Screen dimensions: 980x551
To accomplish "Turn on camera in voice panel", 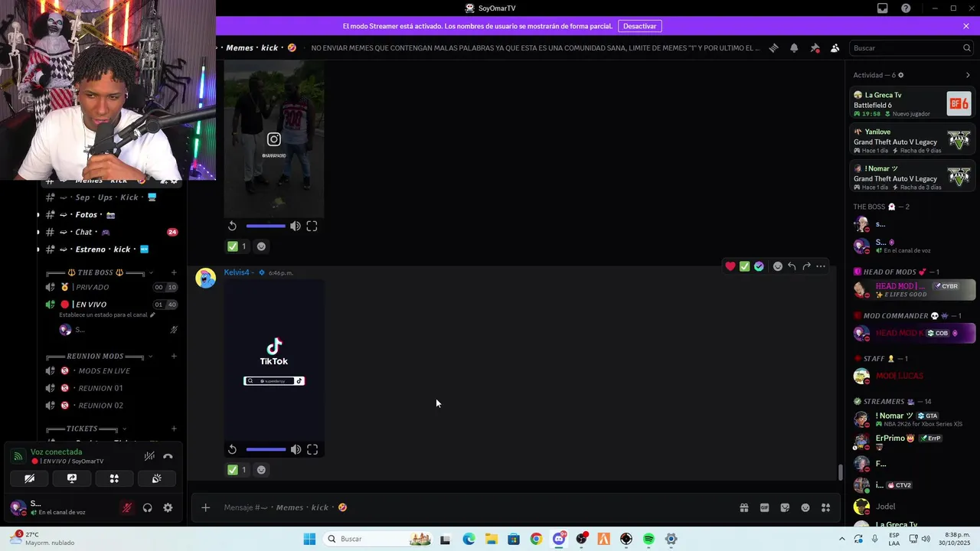I will 29,478.
